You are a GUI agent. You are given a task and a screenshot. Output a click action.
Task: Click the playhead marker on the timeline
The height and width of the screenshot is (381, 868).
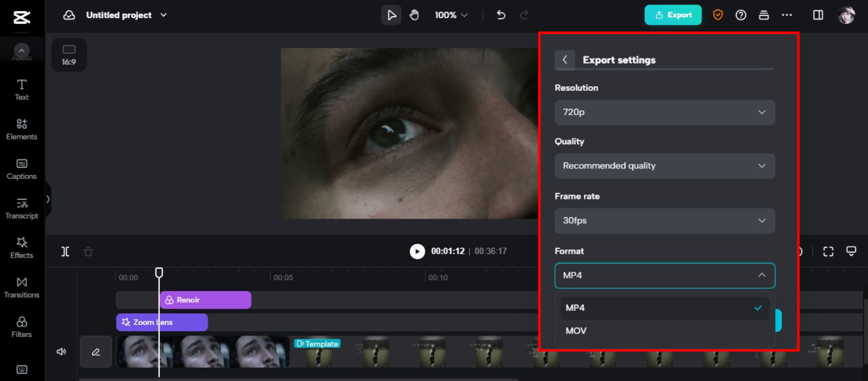click(x=159, y=272)
